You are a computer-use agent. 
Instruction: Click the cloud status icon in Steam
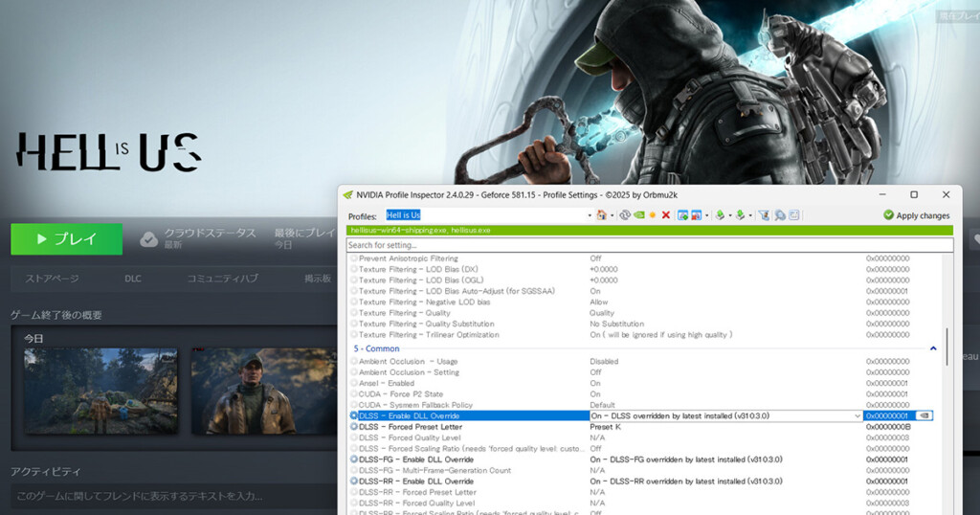tap(148, 239)
